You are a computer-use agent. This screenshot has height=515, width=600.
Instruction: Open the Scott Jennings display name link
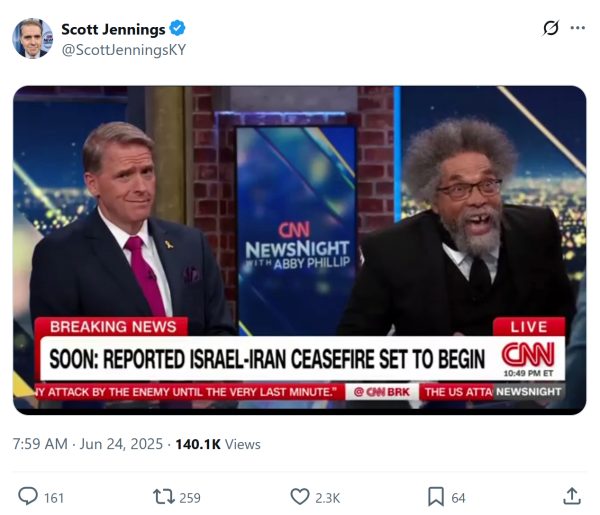(x=113, y=28)
